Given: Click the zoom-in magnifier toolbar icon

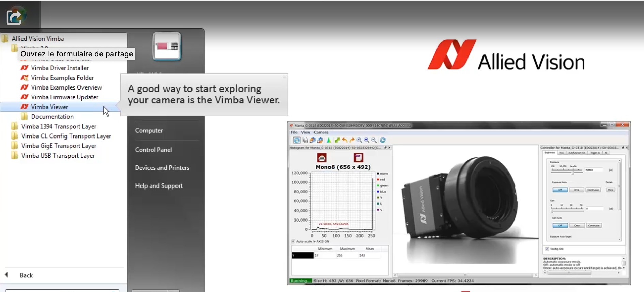Looking at the screenshot, I should pyautogui.click(x=359, y=140).
